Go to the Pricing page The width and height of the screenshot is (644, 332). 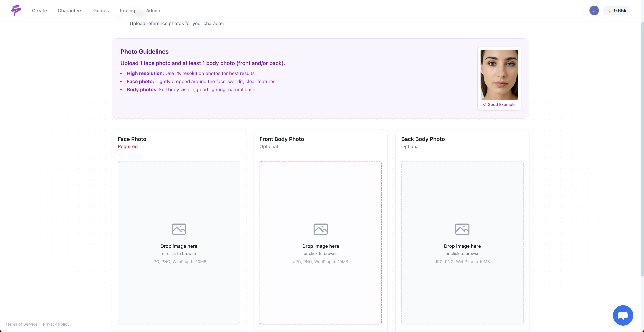127,11
